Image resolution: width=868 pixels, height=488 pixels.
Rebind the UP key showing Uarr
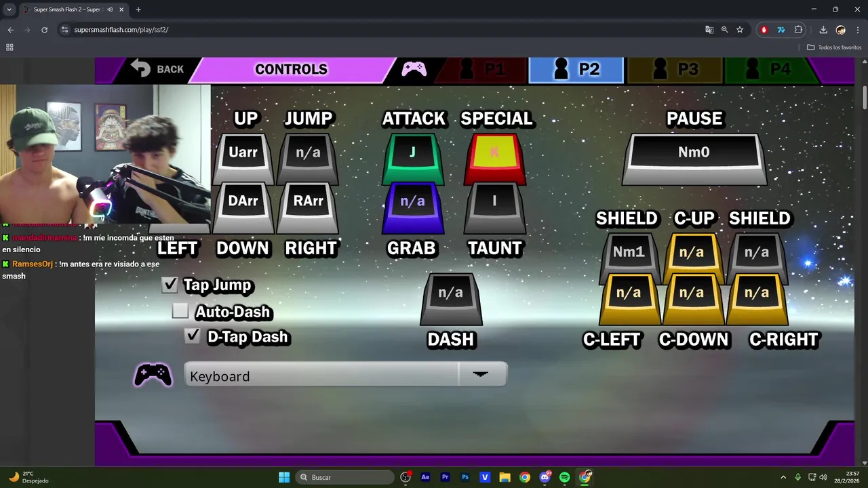[243, 158]
